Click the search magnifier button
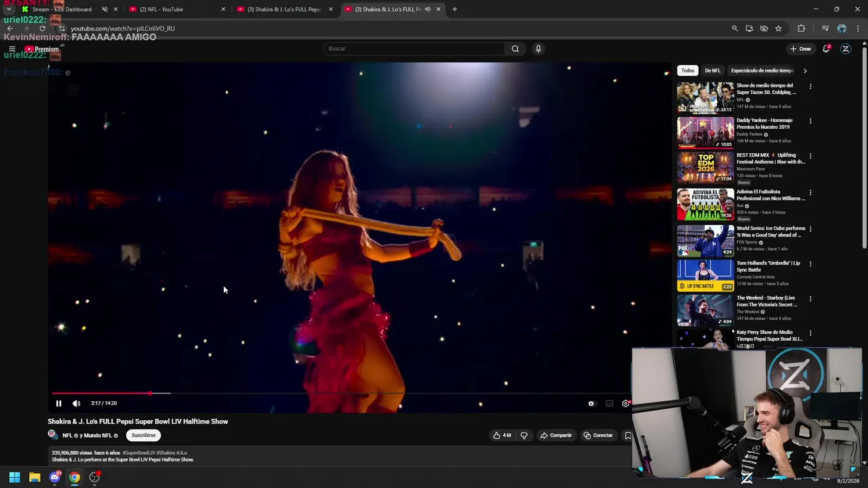868x488 pixels. pos(515,49)
